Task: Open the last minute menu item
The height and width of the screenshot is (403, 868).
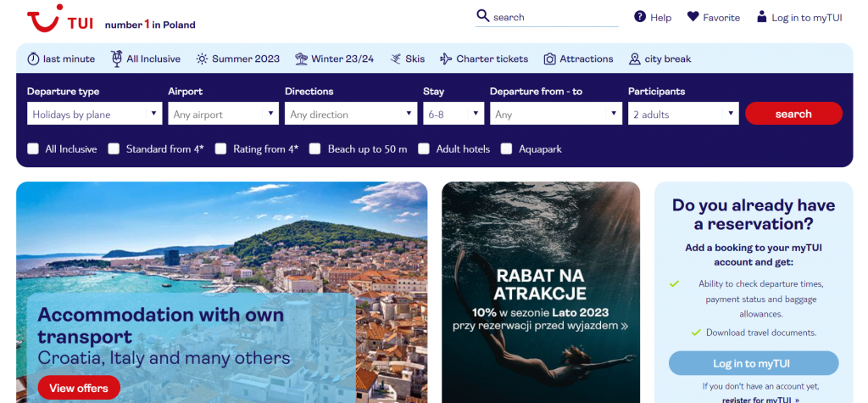Action: 61,59
